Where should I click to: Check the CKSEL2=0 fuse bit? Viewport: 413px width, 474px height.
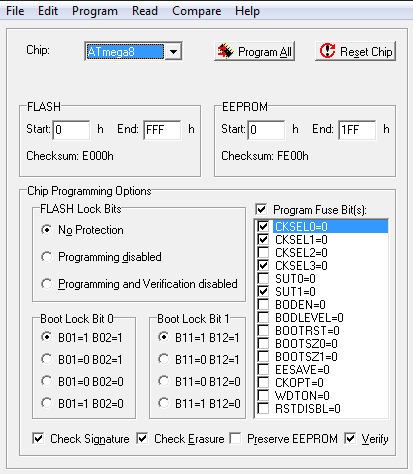click(x=263, y=253)
